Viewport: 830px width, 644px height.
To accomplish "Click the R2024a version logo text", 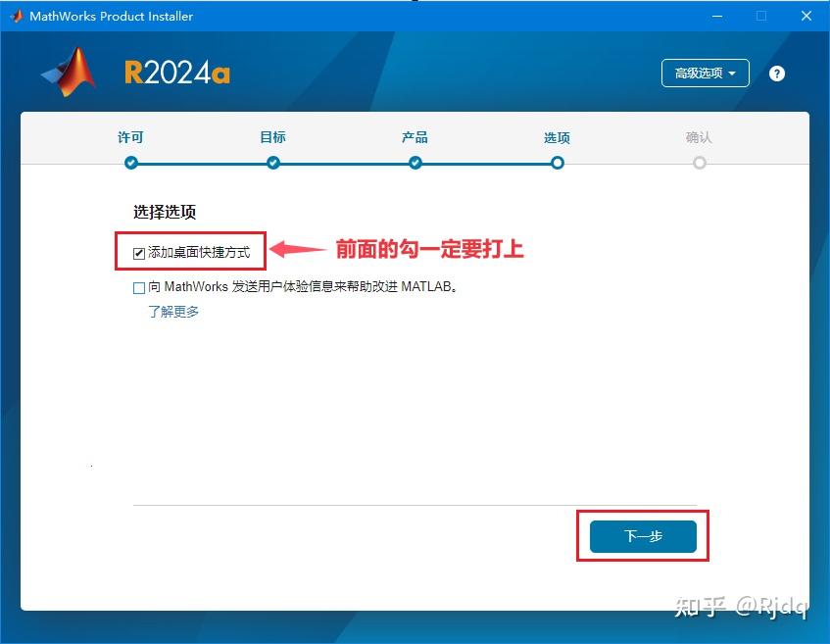I will point(177,73).
